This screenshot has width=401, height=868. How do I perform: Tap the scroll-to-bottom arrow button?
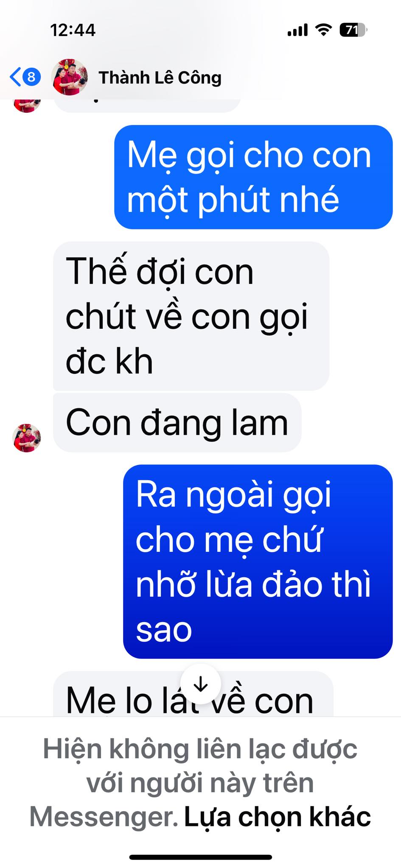click(201, 684)
